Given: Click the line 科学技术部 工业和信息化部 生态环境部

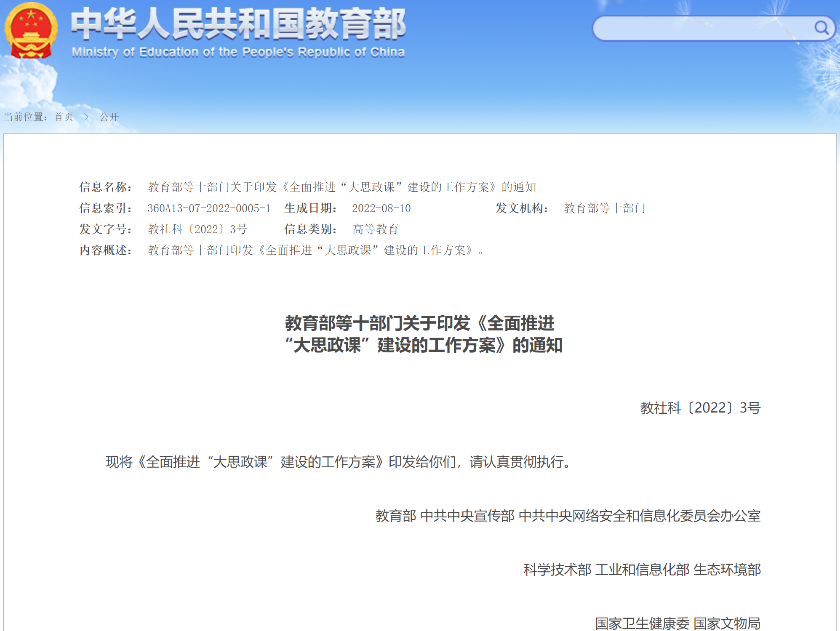Looking at the screenshot, I should coord(642,570).
